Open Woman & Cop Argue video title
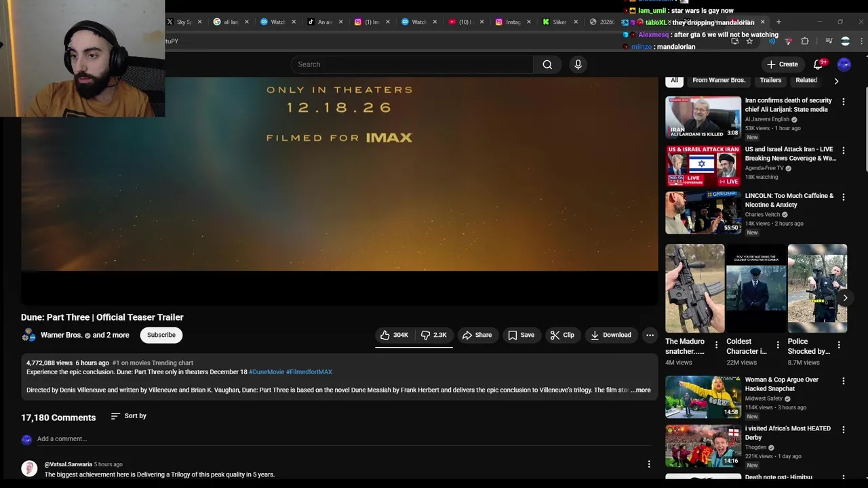The height and width of the screenshot is (488, 868). pos(782,384)
